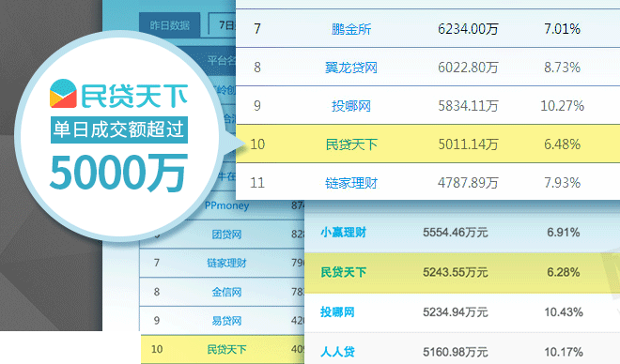Open the 小赢理财 platform link
The height and width of the screenshot is (364, 620).
coord(343,232)
